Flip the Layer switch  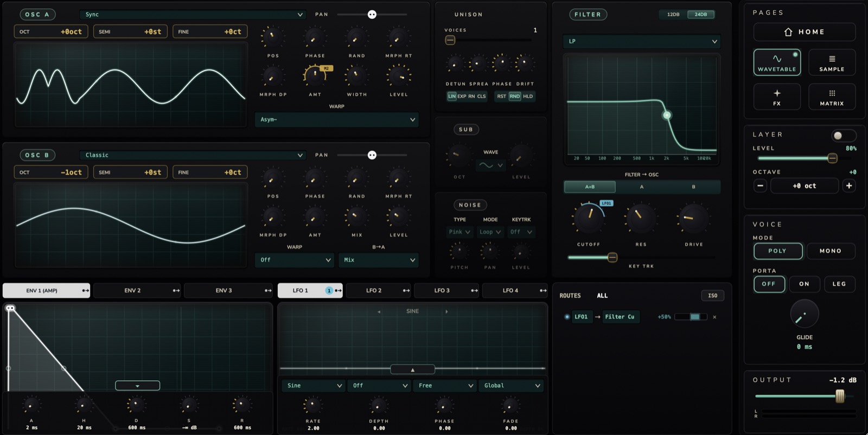click(x=843, y=136)
